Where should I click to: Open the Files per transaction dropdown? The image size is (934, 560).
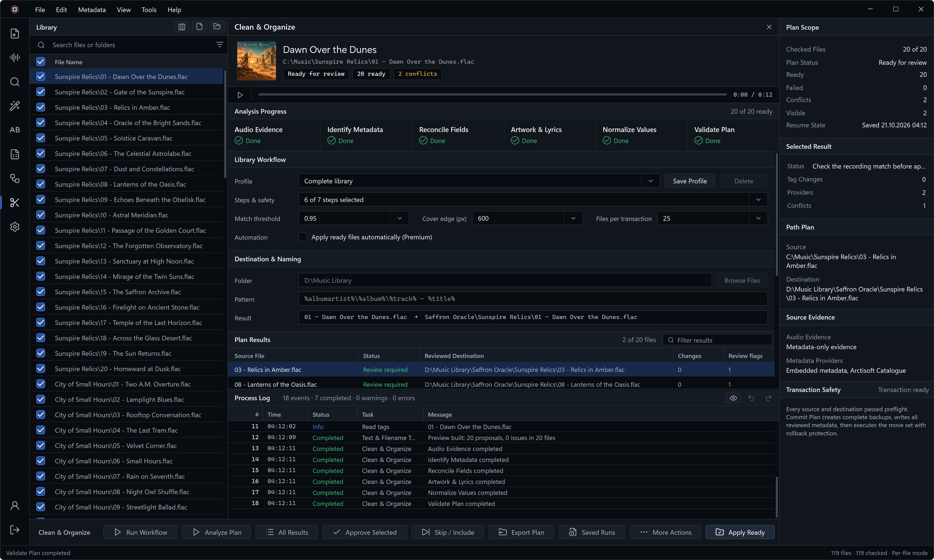(x=758, y=218)
